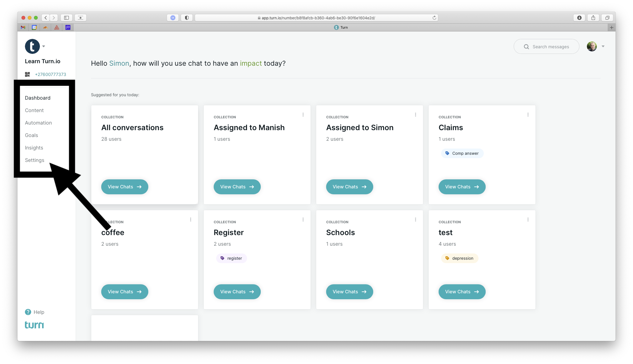The image size is (633, 364).
Task: Open the Settings panel
Action: pos(34,160)
